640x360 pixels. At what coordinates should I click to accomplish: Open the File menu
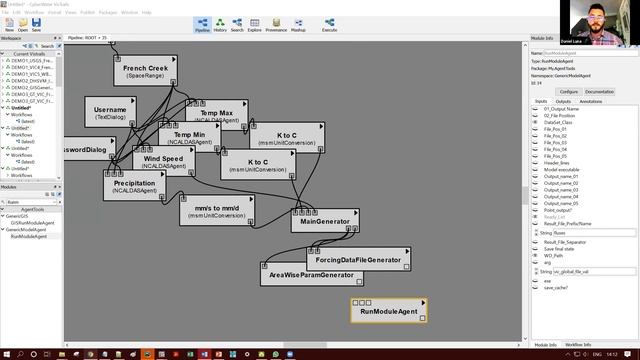click(x=5, y=13)
